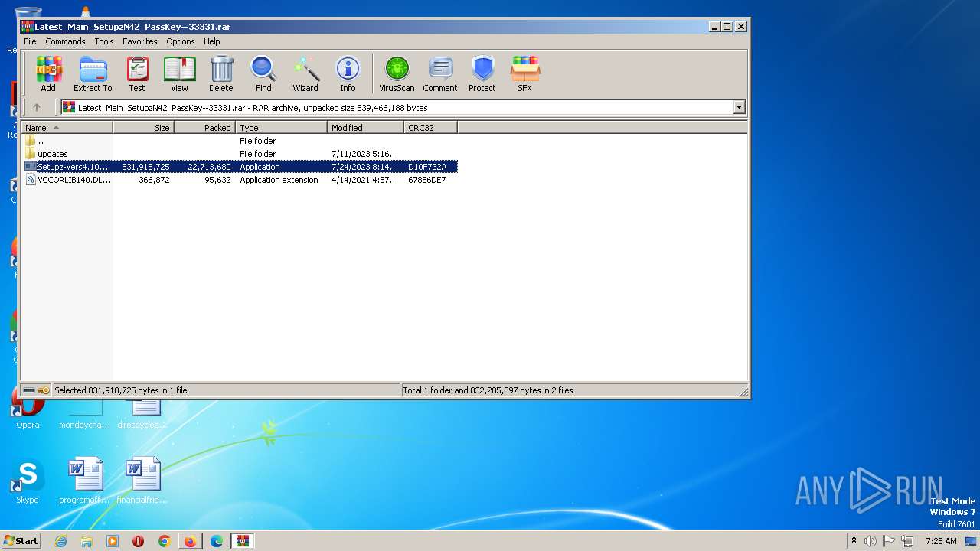Click the Add toolbar icon
Viewport: 980px width, 551px height.
[x=48, y=74]
